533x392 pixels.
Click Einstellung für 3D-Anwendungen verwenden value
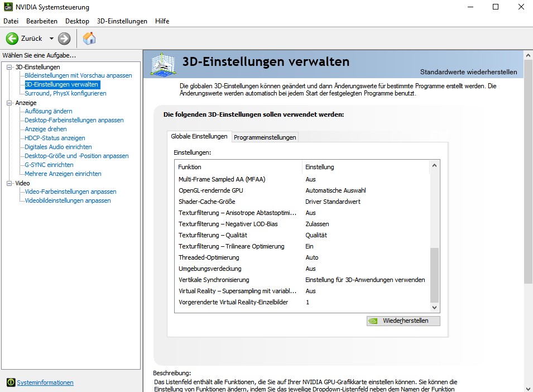click(x=365, y=280)
